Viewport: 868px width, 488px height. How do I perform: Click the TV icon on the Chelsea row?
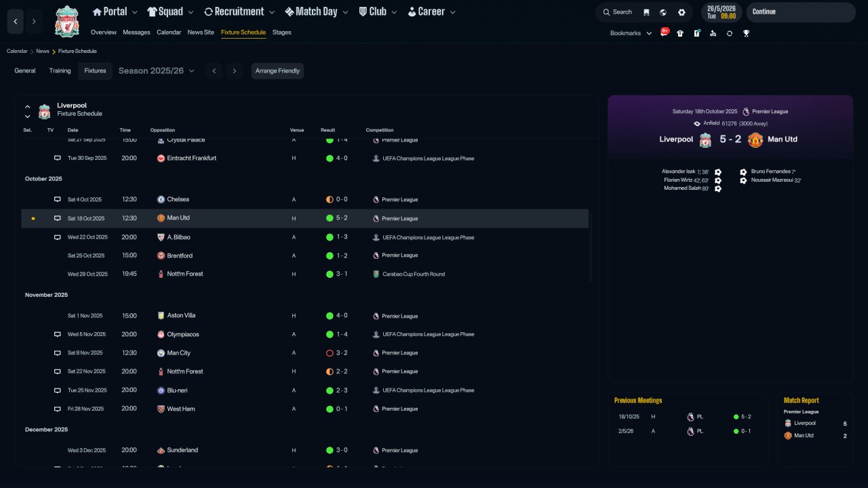[58, 199]
